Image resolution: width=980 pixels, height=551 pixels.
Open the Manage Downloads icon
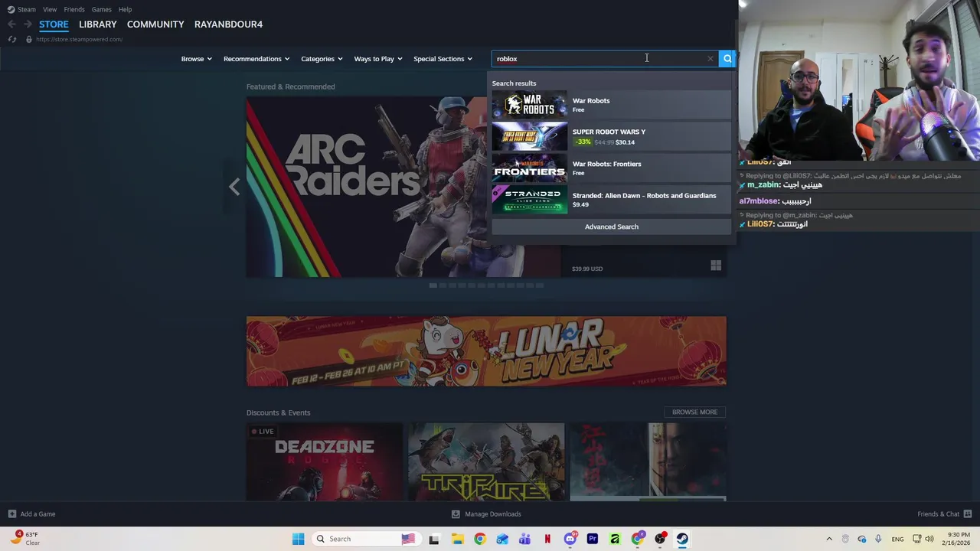[456, 514]
